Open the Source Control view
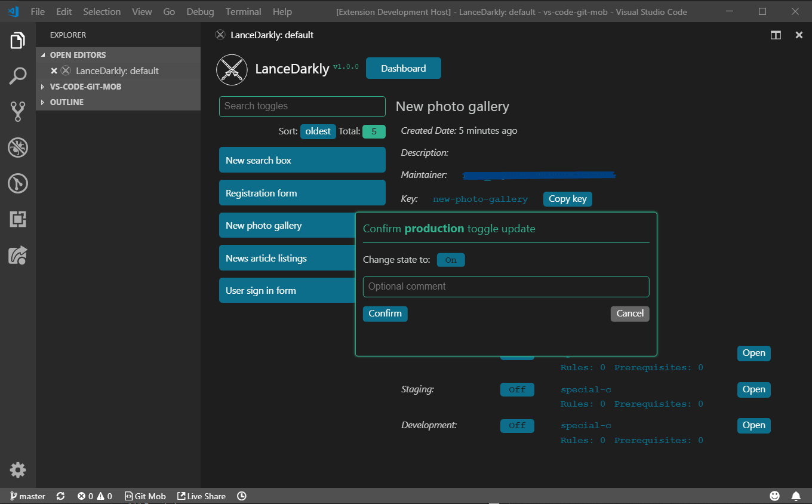The image size is (812, 504). (x=18, y=112)
